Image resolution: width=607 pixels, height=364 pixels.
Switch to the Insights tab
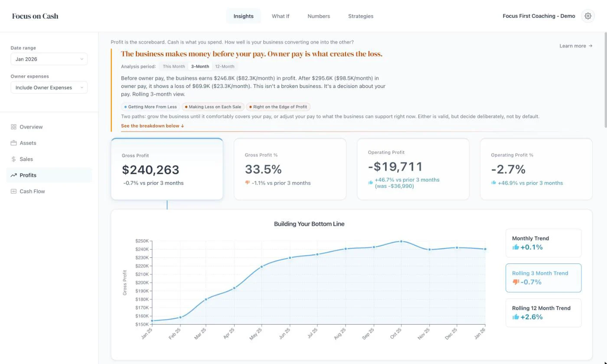click(243, 16)
